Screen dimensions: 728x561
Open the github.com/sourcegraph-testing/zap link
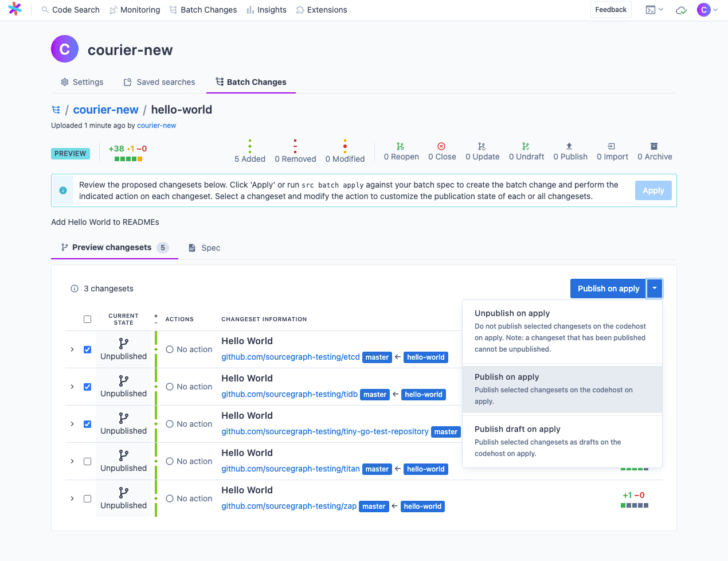pyautogui.click(x=289, y=506)
